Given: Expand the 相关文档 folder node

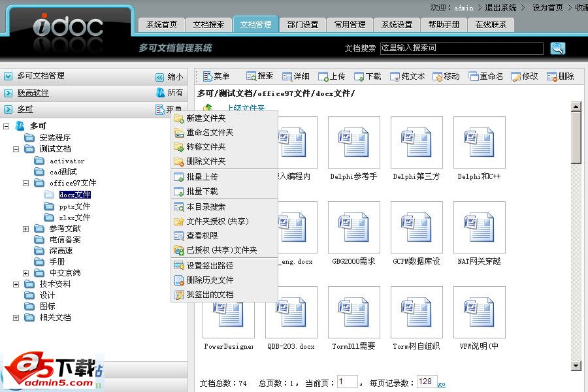Looking at the screenshot, I should coord(14,318).
